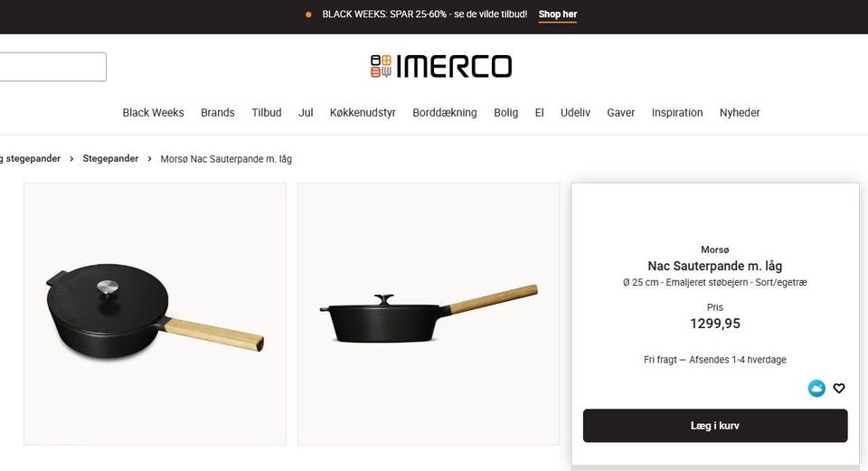Open the Køkkenudstyr menu

click(363, 112)
